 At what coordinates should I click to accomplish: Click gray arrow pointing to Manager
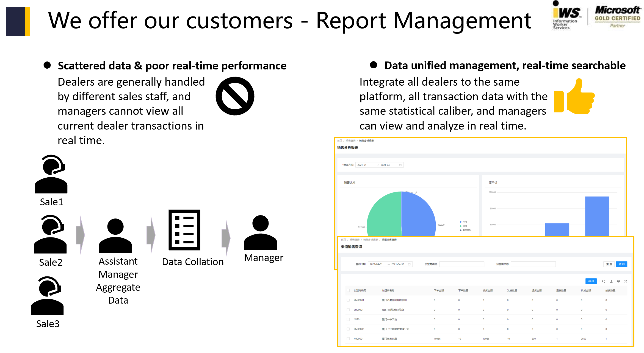click(x=226, y=238)
